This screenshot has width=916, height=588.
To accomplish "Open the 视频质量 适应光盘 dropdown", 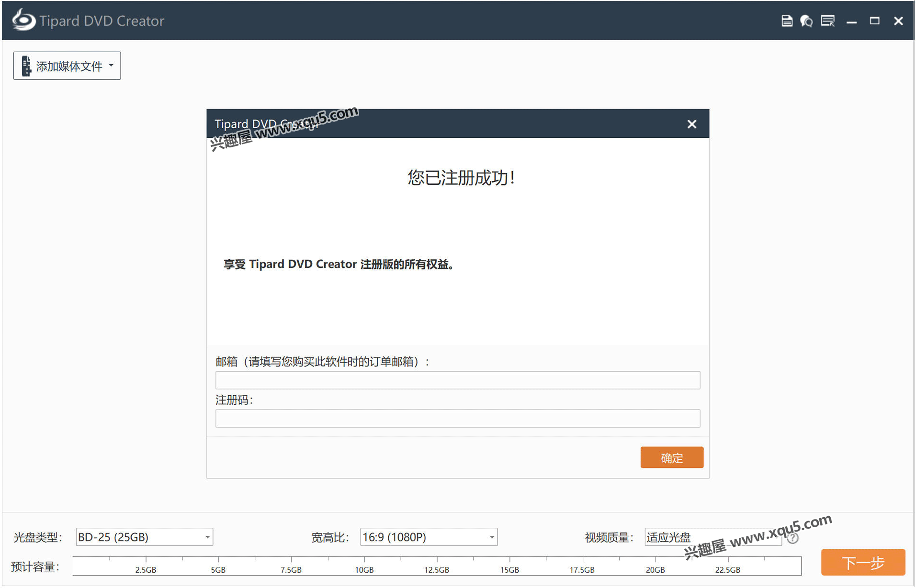I will pos(713,537).
